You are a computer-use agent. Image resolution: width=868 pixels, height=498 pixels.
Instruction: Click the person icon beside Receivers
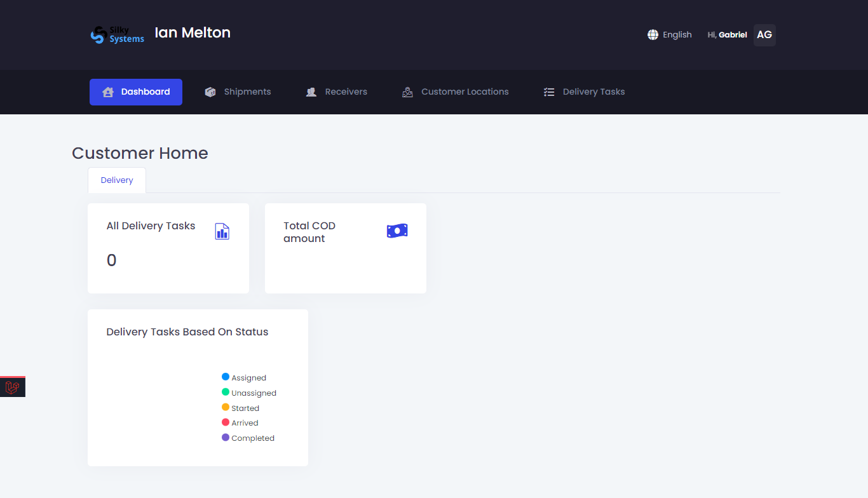(x=311, y=92)
